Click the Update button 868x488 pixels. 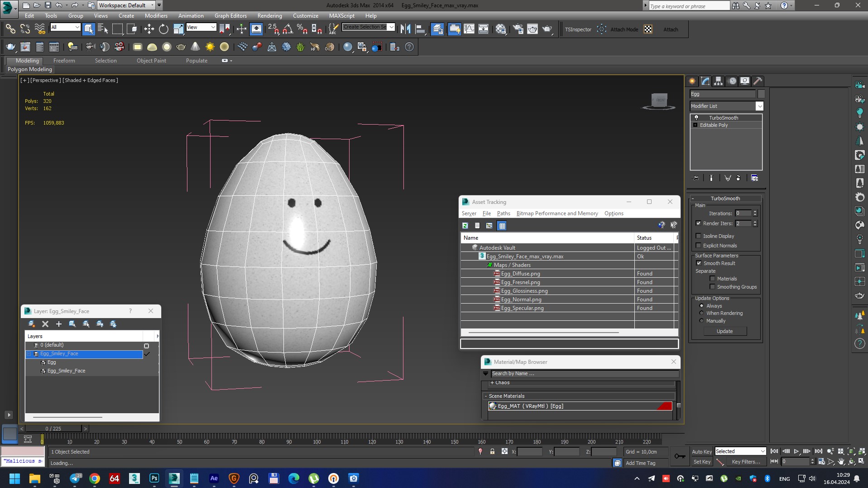pyautogui.click(x=724, y=331)
